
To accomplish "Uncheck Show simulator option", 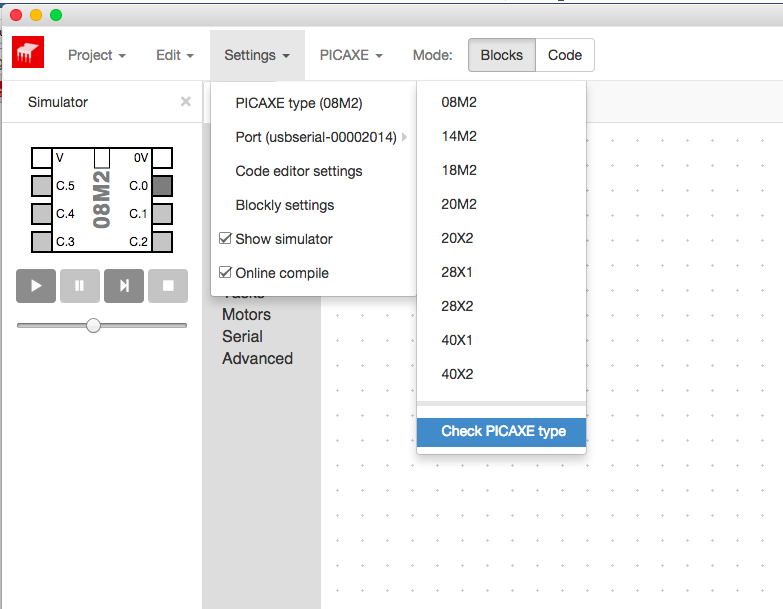I will click(225, 239).
